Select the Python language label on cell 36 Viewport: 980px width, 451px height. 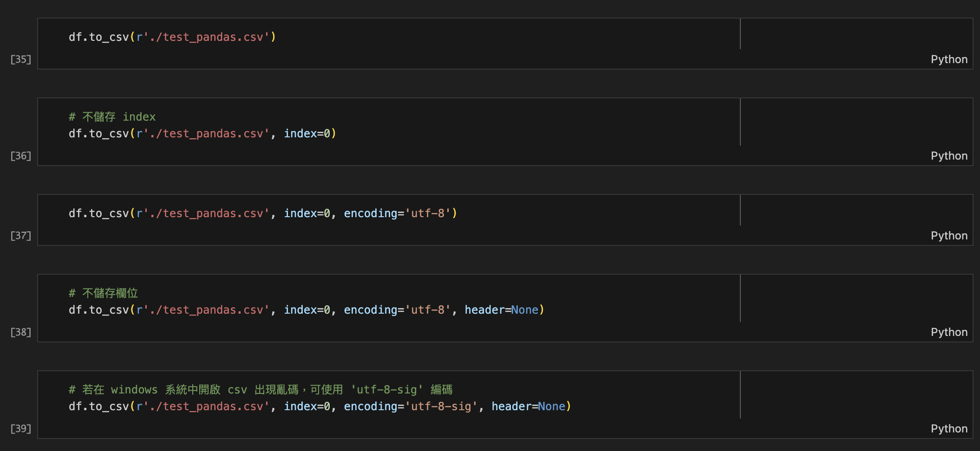pyautogui.click(x=949, y=156)
